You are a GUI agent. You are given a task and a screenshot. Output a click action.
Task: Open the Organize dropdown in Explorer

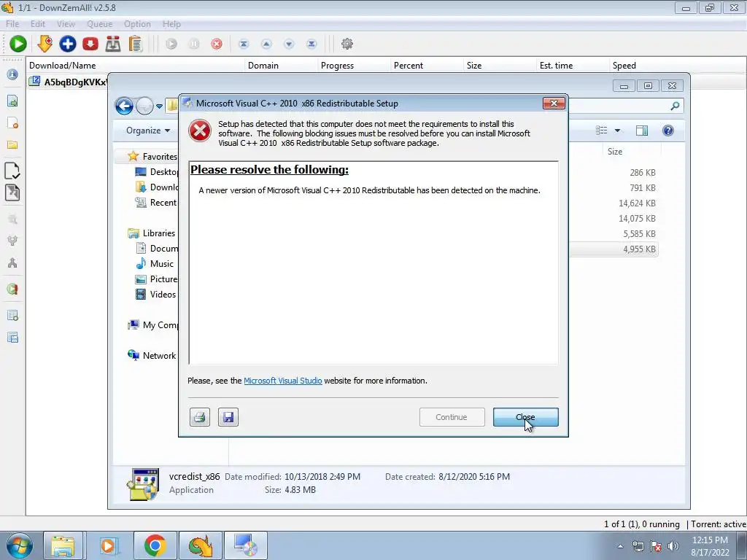point(147,131)
